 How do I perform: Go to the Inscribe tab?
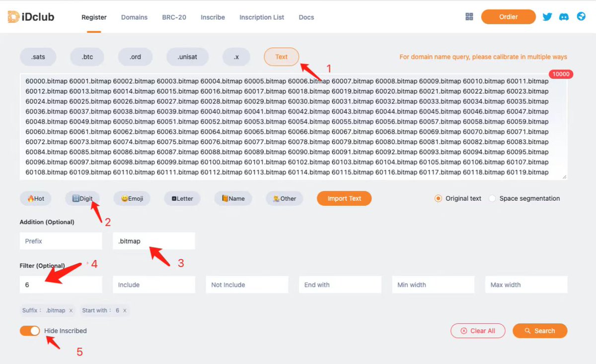coord(213,17)
